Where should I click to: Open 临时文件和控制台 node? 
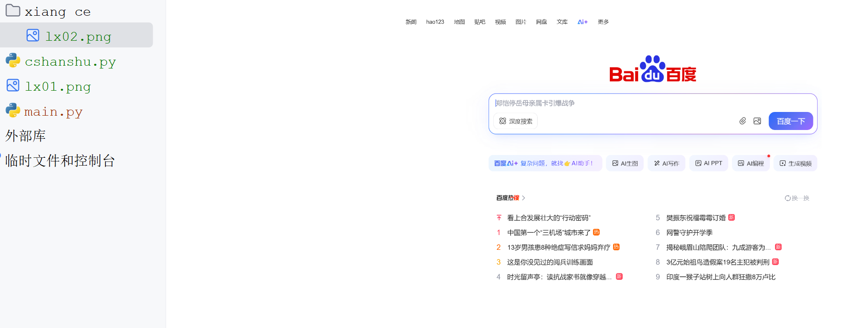coord(60,161)
